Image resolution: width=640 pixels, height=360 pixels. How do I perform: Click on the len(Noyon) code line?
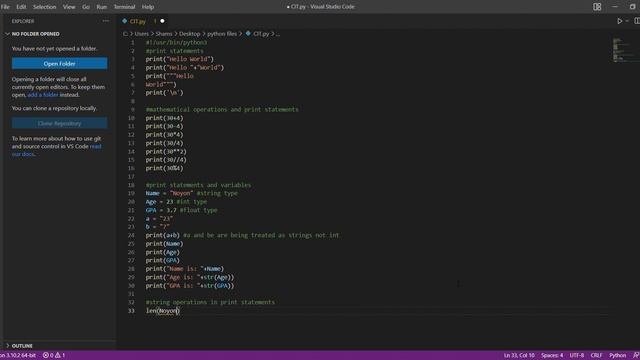[163, 311]
